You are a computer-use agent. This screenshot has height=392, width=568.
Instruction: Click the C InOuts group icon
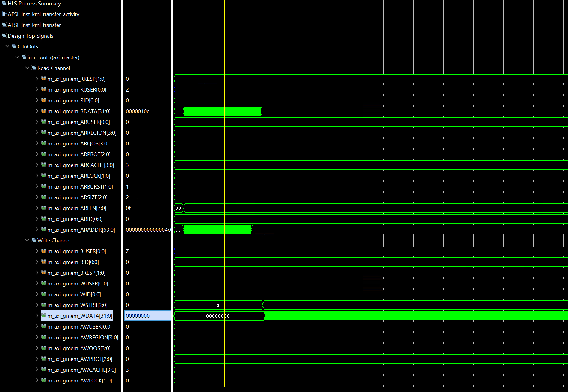[x=14, y=46]
